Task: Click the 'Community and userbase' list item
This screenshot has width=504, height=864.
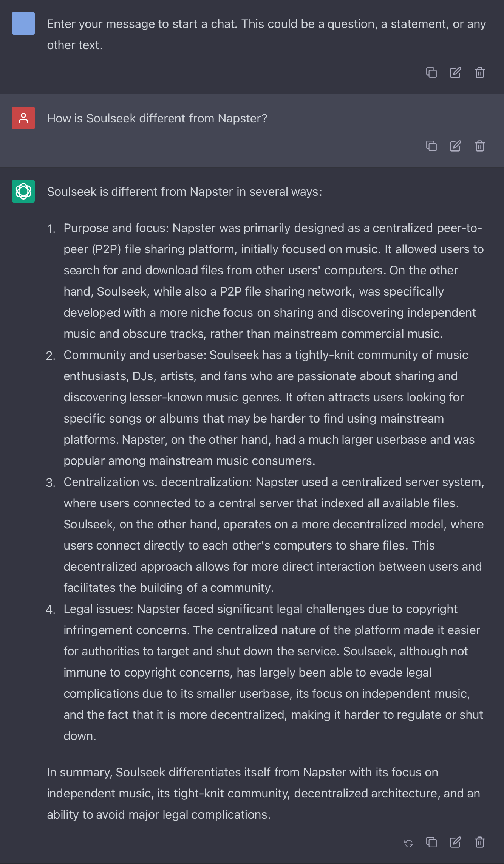Action: pyautogui.click(x=269, y=408)
